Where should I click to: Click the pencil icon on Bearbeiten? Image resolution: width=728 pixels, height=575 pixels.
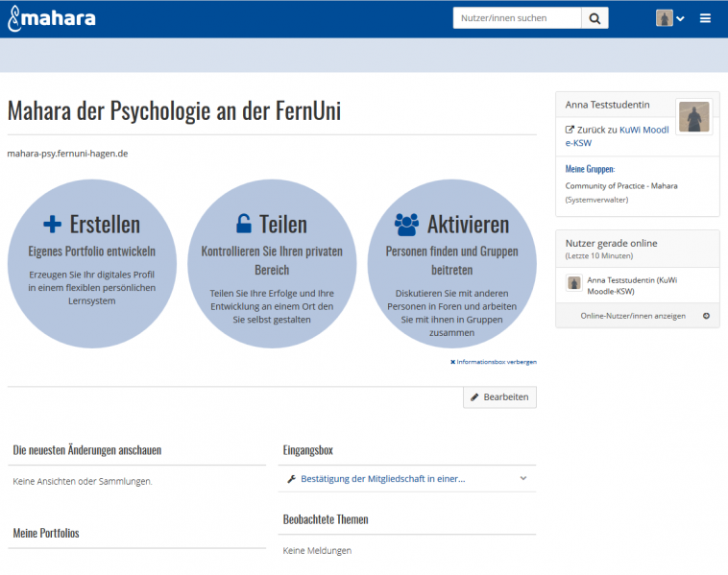tap(474, 397)
